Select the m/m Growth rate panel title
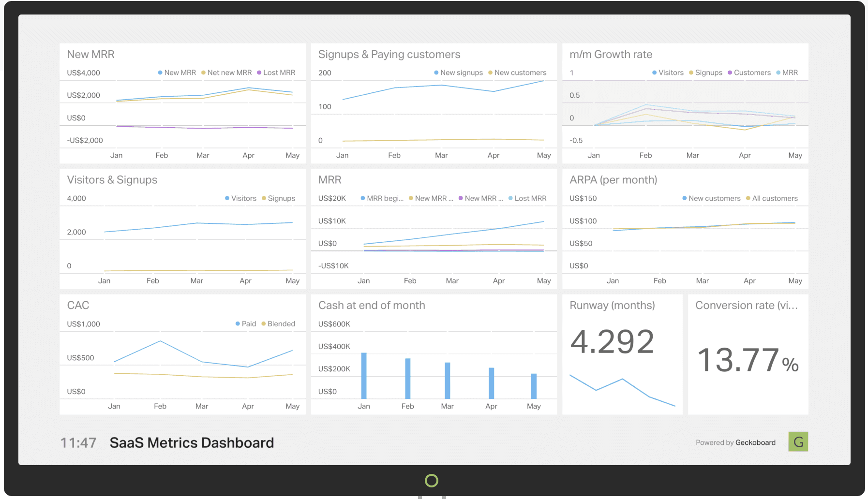This screenshot has width=868, height=499. (x=611, y=54)
